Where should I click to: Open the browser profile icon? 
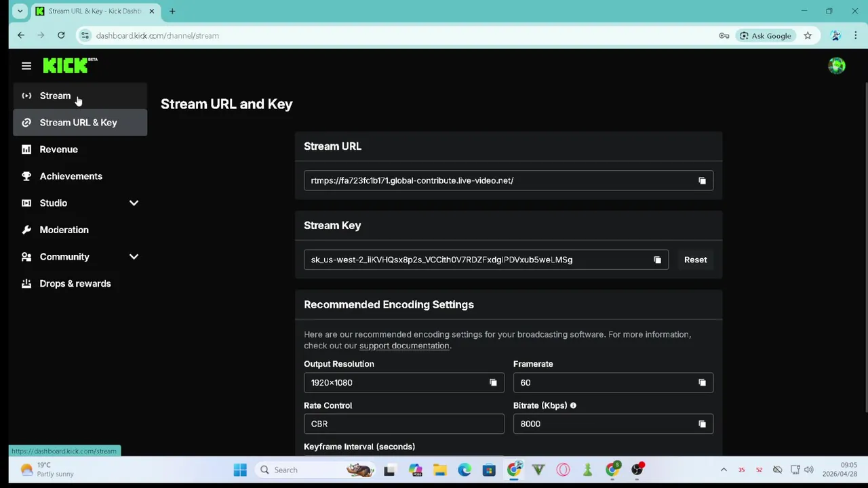pos(835,36)
